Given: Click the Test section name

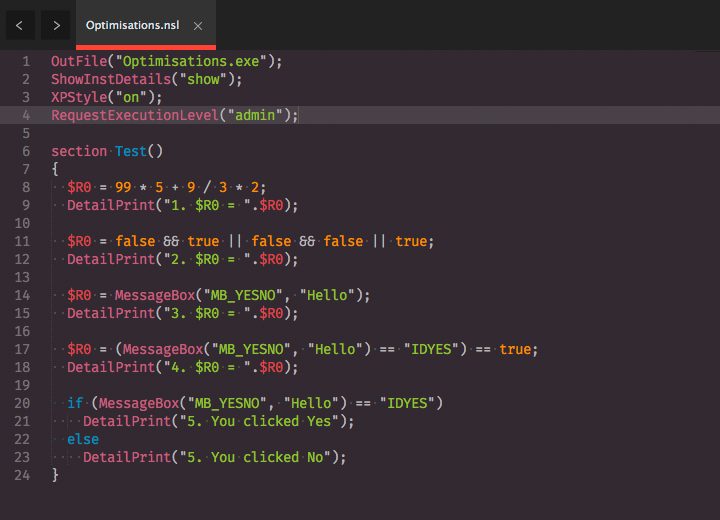Looking at the screenshot, I should pyautogui.click(x=131, y=151).
